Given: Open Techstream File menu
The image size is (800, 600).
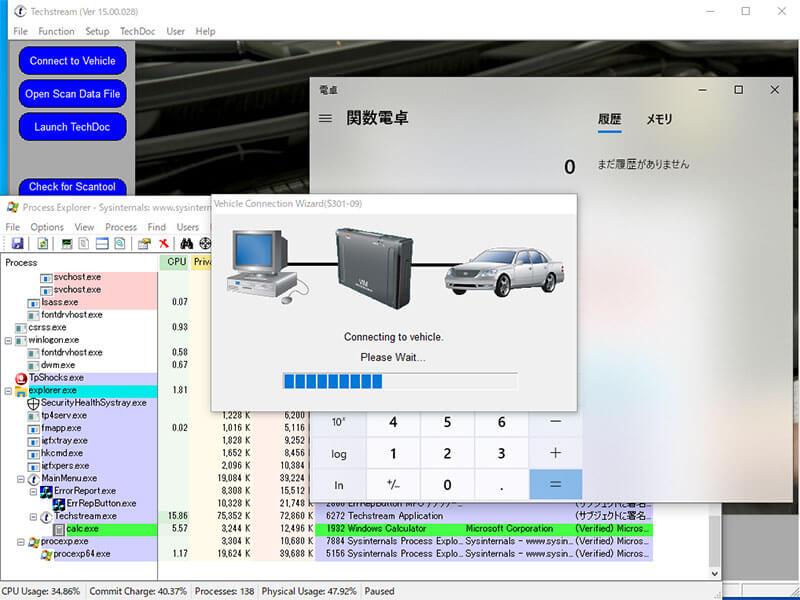Looking at the screenshot, I should (20, 31).
